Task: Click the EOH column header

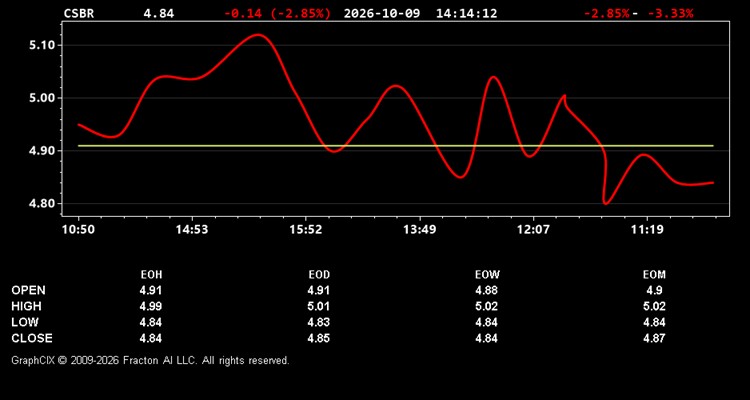Action: click(151, 275)
